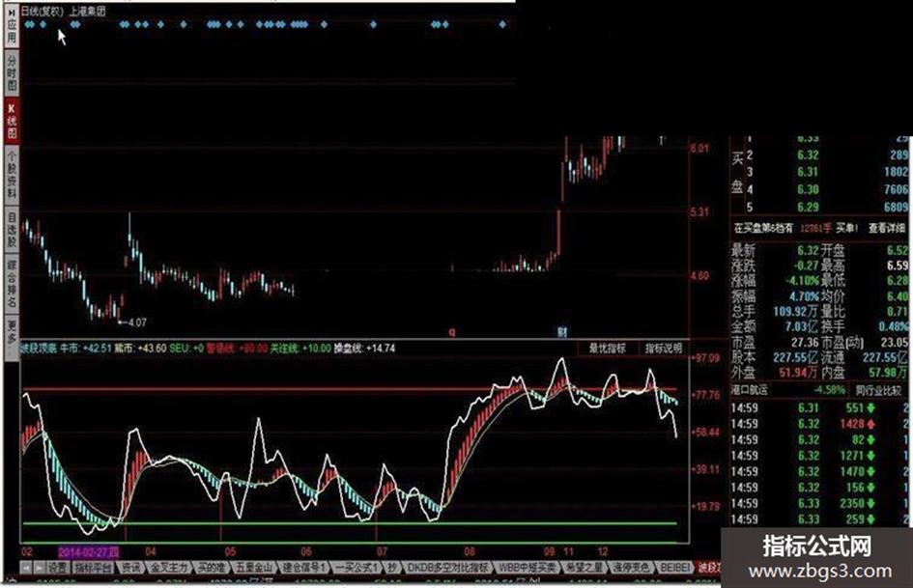Click the 港口航运 sector label
Screen dimensions: 913x588
(751, 389)
